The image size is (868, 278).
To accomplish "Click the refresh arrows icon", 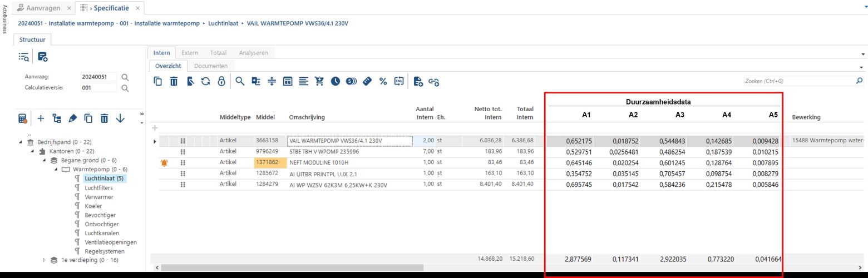I will 206,81.
